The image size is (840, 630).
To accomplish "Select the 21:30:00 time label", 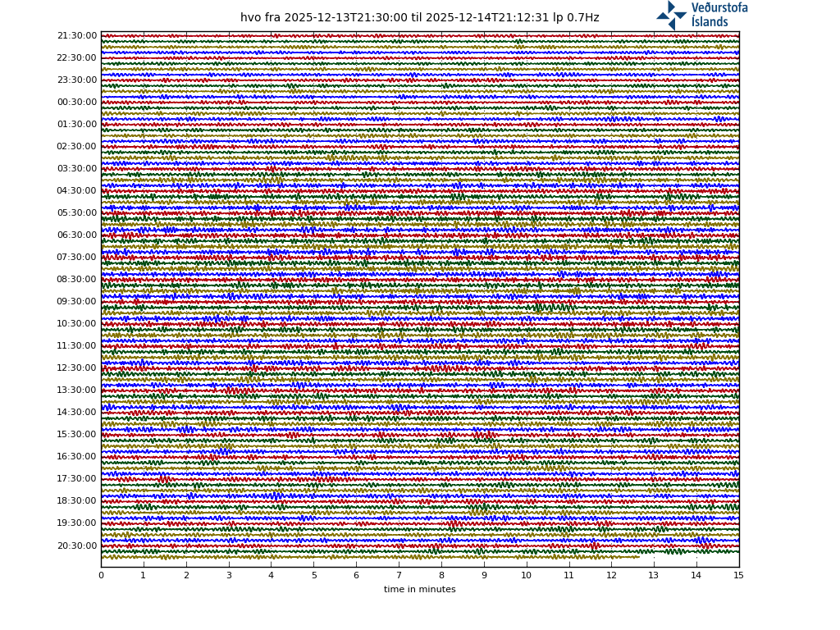I will (x=77, y=36).
